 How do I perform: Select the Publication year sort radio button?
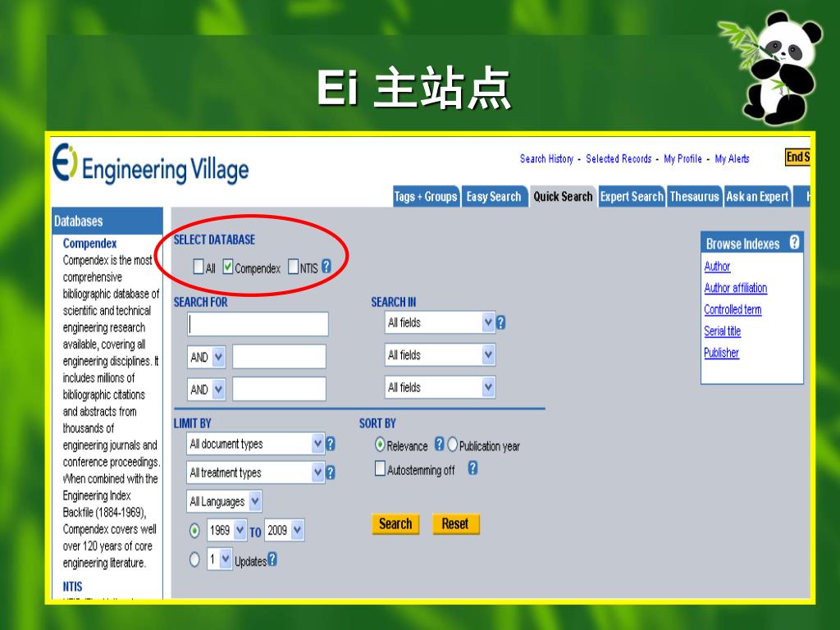(453, 445)
